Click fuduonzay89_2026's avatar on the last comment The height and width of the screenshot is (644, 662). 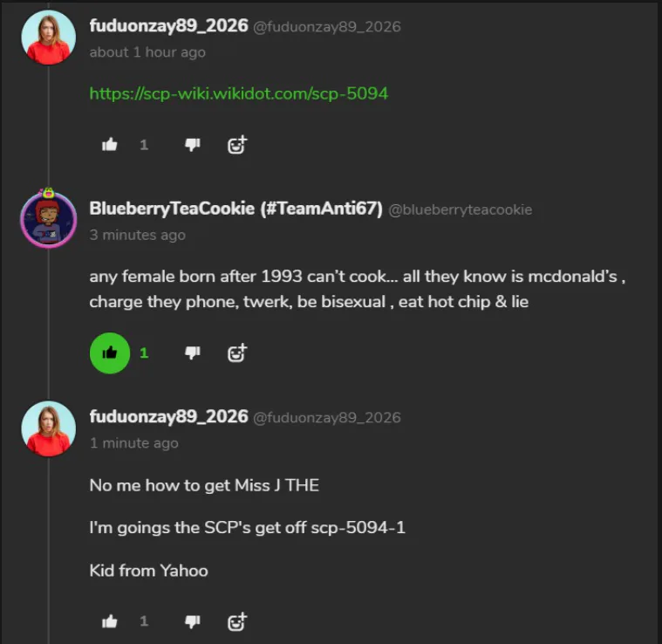click(x=48, y=428)
